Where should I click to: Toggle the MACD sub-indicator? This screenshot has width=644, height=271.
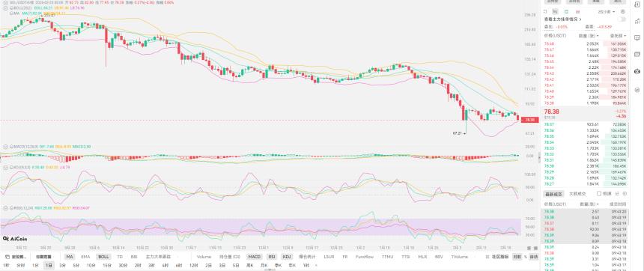255,257
